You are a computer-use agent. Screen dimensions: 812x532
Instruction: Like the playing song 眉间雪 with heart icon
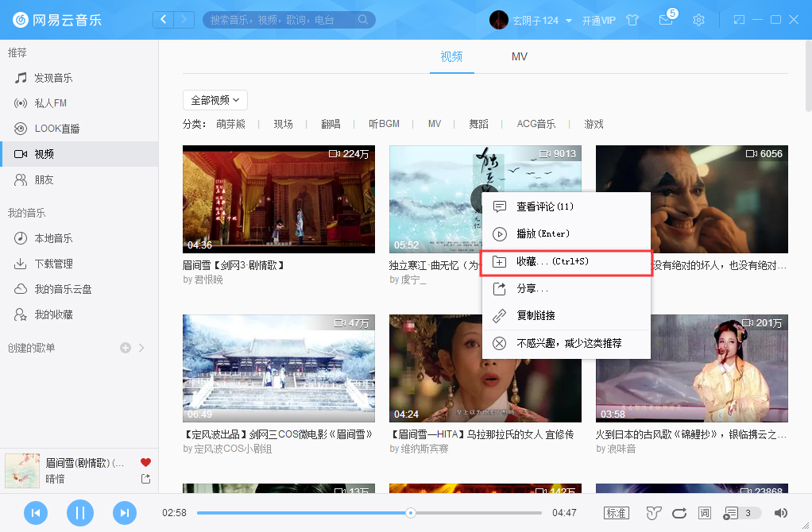(x=145, y=461)
